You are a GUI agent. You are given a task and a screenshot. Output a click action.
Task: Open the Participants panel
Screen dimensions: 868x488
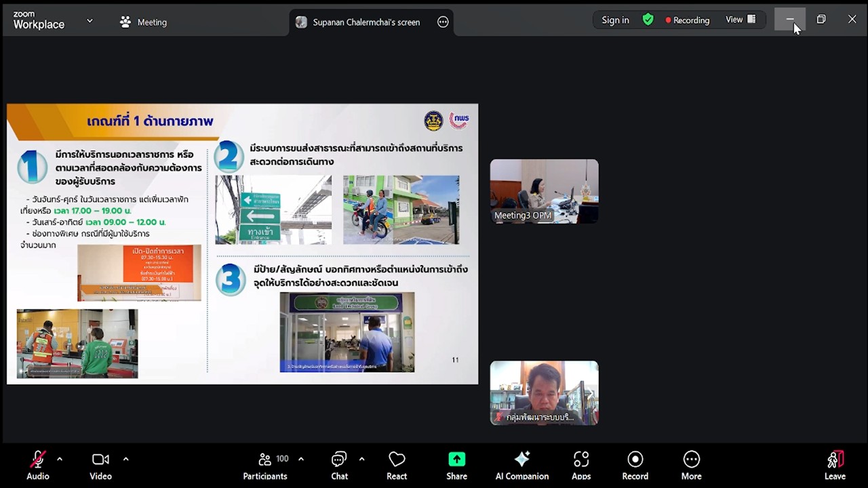pos(265,461)
